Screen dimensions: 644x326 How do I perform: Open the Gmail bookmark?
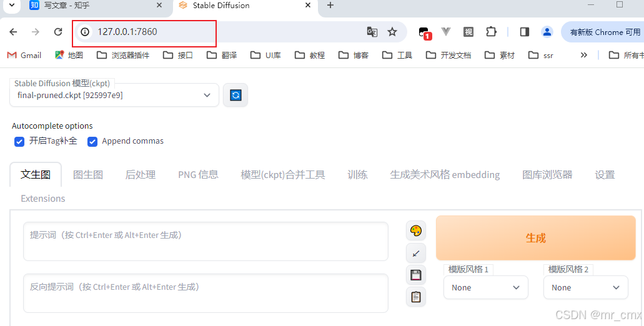[24, 55]
